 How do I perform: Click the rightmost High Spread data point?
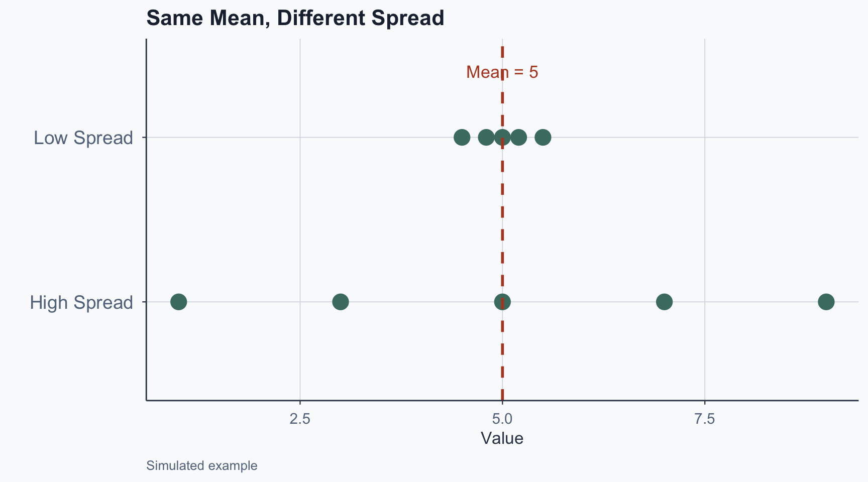(826, 302)
